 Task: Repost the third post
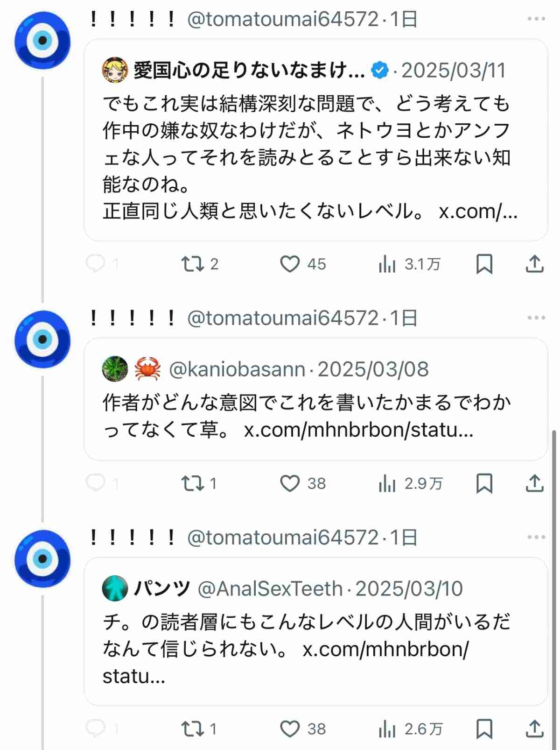pyautogui.click(x=192, y=729)
